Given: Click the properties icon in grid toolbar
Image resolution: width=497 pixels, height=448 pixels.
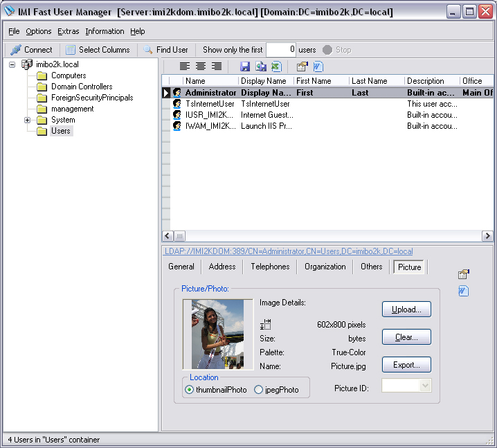Looking at the screenshot, I should [302, 66].
